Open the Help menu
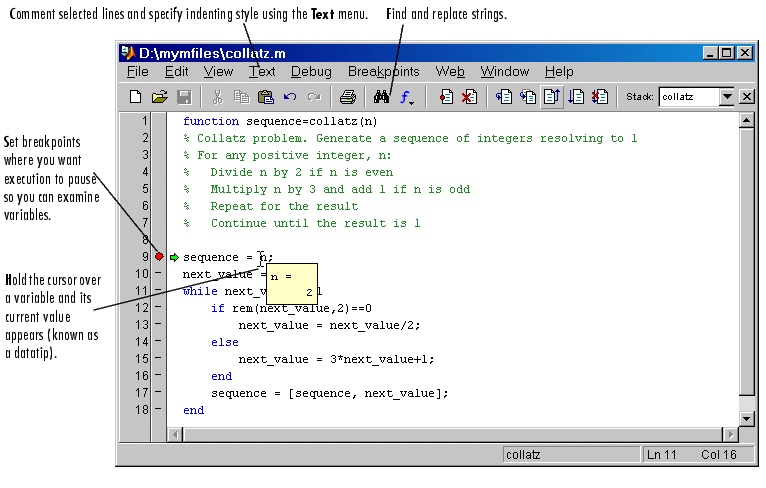The image size is (766, 488). click(x=559, y=72)
